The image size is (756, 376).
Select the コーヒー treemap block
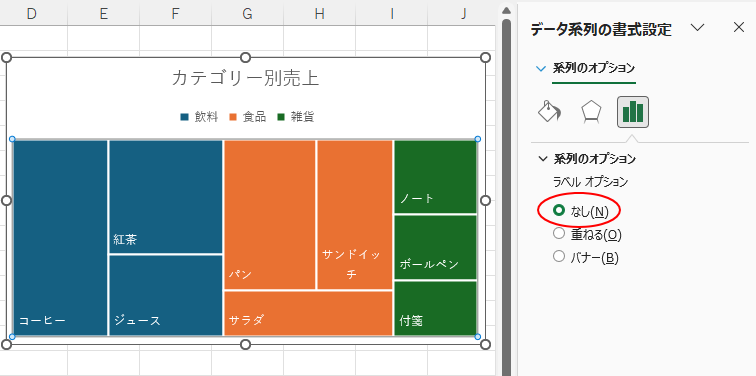coord(60,238)
